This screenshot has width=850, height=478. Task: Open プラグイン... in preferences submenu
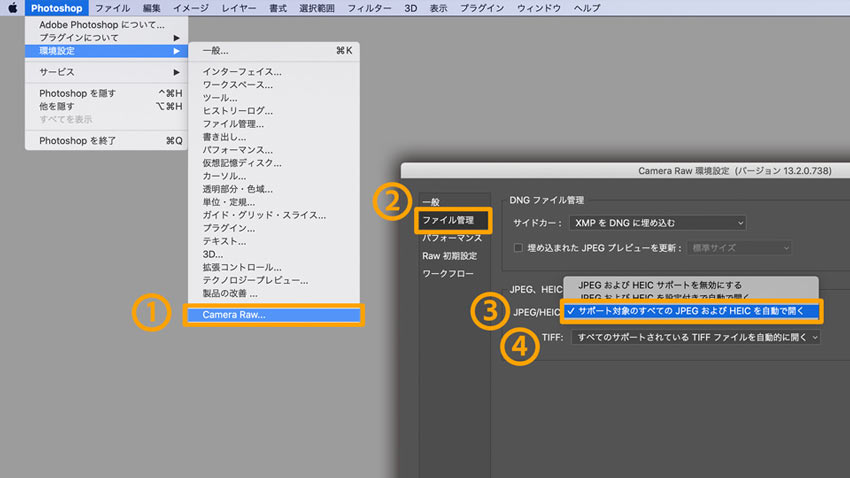tap(274, 228)
